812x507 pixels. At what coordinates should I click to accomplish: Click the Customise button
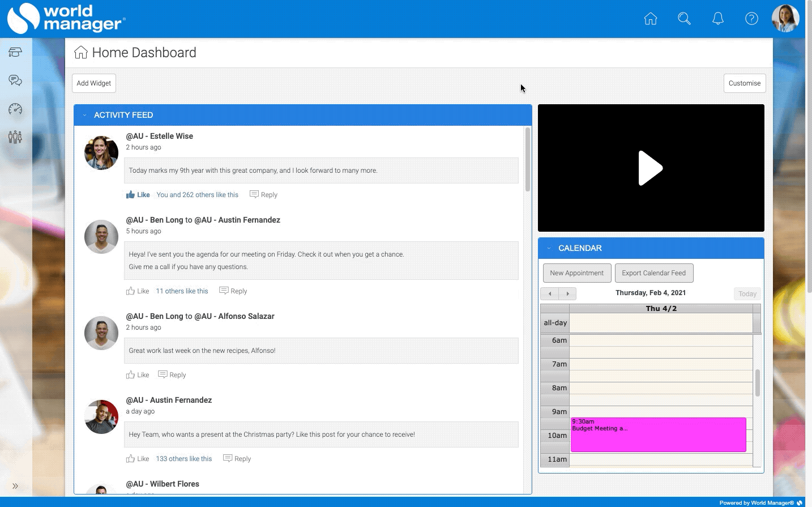744,83
